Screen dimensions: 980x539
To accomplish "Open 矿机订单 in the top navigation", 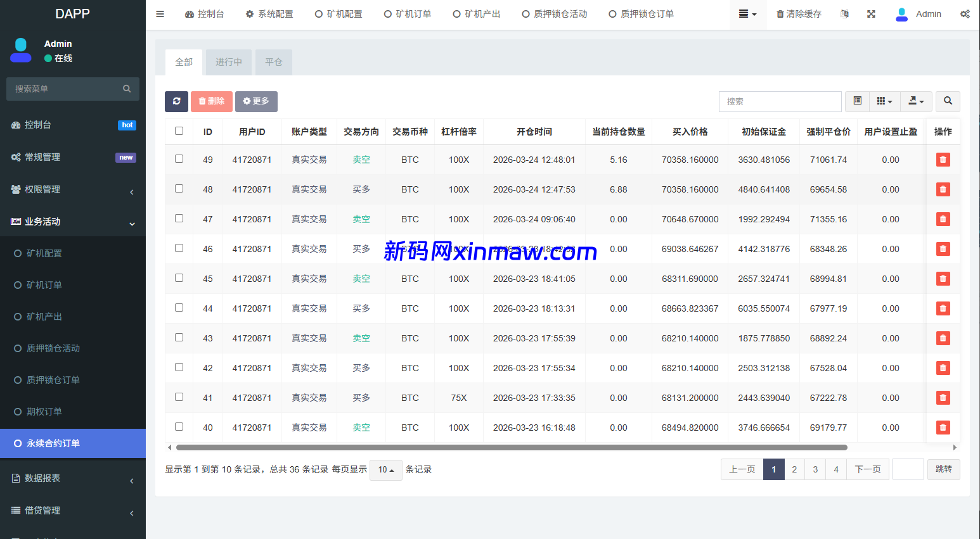I will [408, 14].
